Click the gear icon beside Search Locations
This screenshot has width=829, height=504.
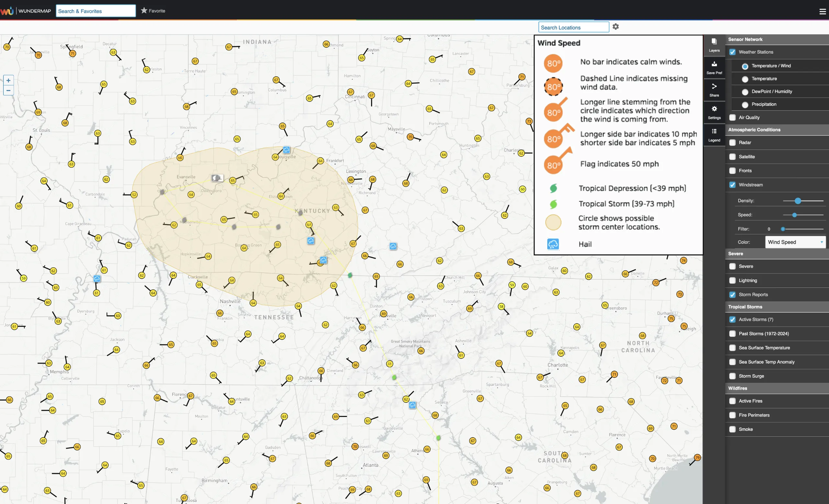point(616,27)
